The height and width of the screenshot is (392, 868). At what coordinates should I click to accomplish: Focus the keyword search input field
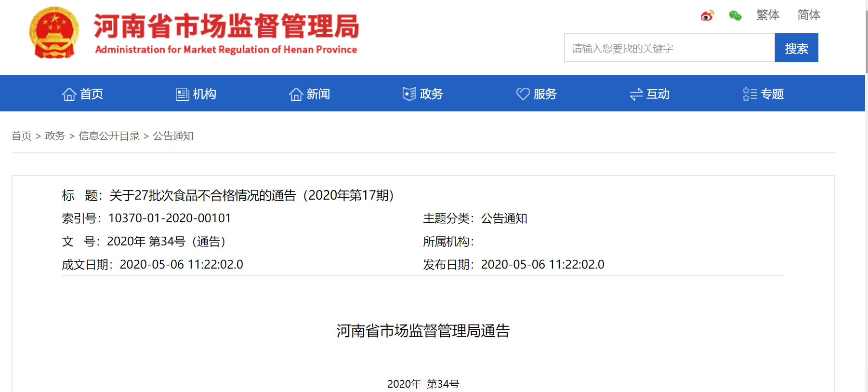coord(670,48)
